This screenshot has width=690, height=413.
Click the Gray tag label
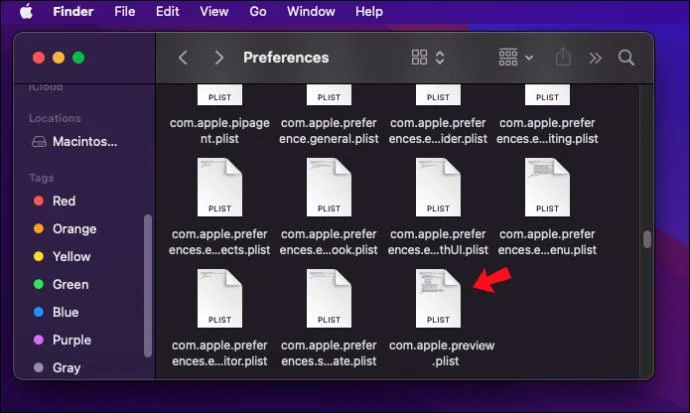66,368
